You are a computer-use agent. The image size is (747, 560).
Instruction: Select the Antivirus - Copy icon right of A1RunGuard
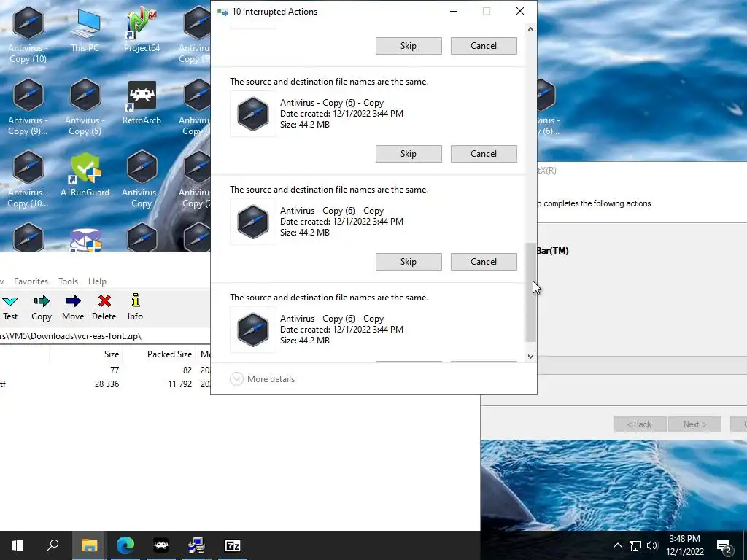point(142,180)
